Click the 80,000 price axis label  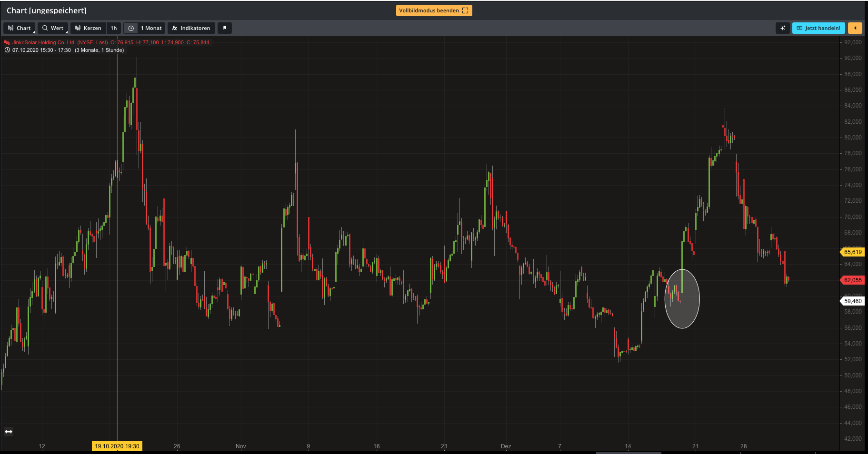[853, 138]
